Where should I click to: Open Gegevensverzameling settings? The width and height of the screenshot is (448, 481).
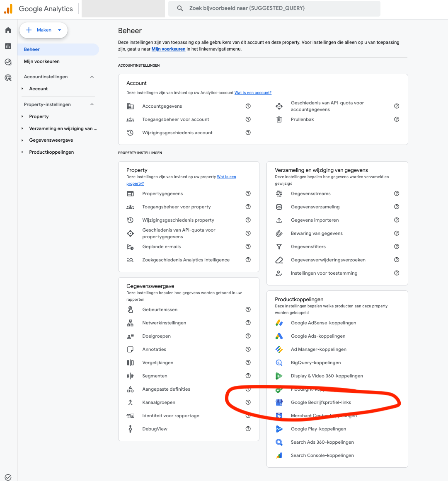pyautogui.click(x=315, y=207)
